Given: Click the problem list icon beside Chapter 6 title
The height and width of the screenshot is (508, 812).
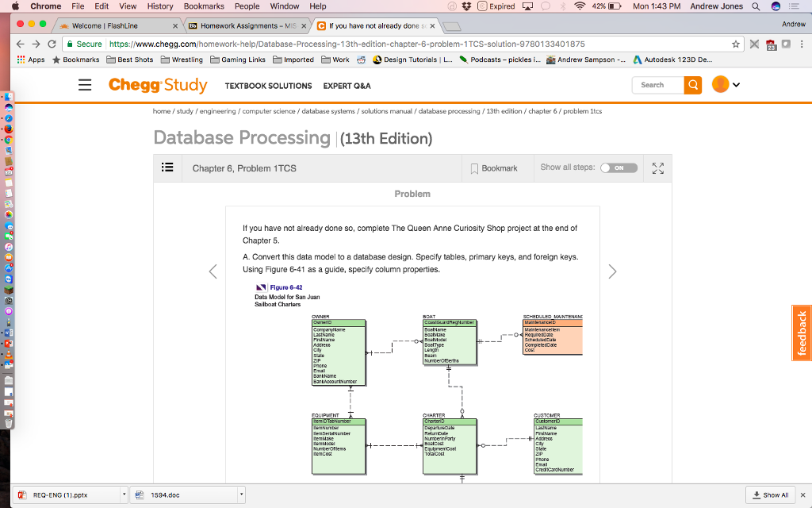Looking at the screenshot, I should point(168,167).
